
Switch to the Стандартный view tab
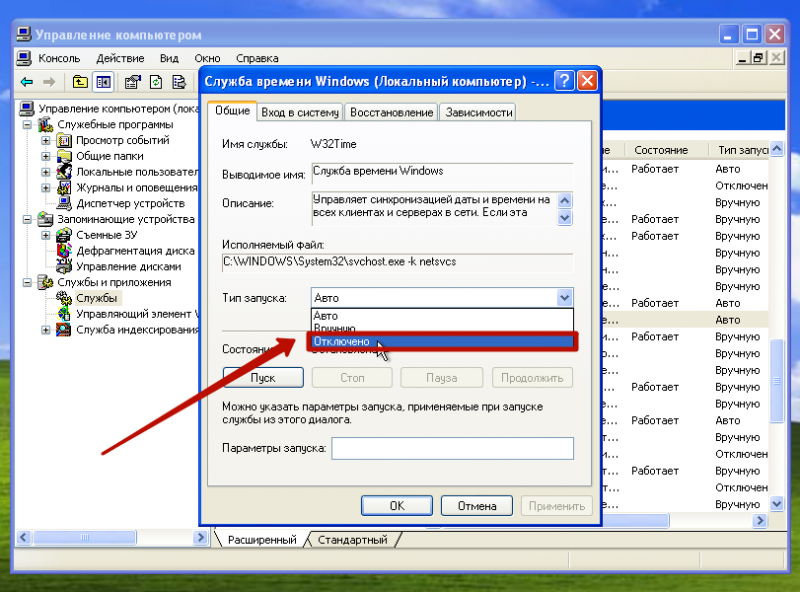point(353,539)
